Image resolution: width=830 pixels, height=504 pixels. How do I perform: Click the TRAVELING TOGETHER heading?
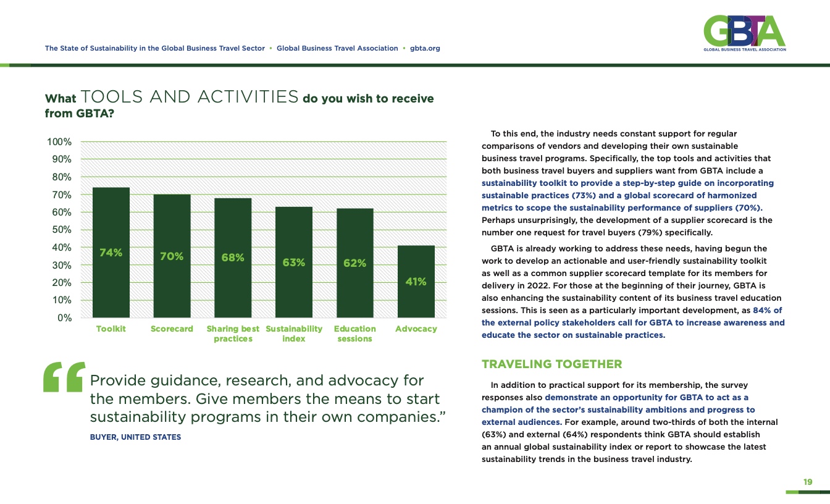click(551, 364)
